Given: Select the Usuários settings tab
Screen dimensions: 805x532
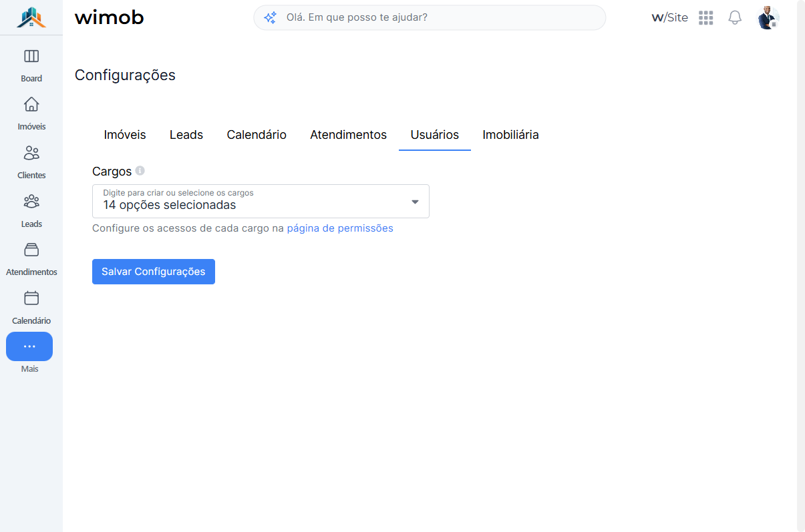Looking at the screenshot, I should (435, 135).
